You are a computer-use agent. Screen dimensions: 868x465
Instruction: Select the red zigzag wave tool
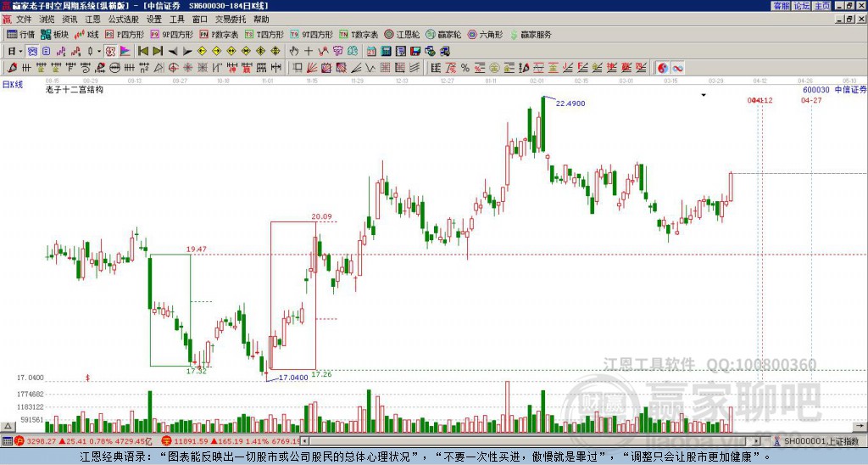click(323, 51)
